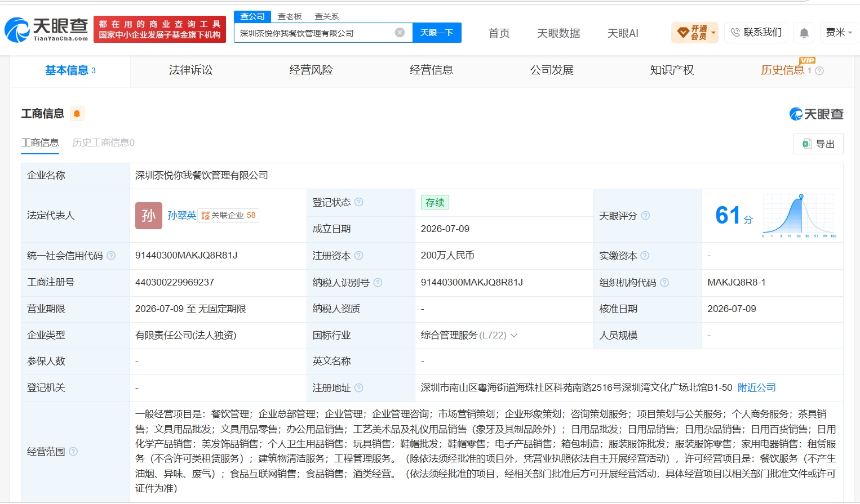
Task: Click the Excel icon on the 导出 button
Action: (807, 144)
